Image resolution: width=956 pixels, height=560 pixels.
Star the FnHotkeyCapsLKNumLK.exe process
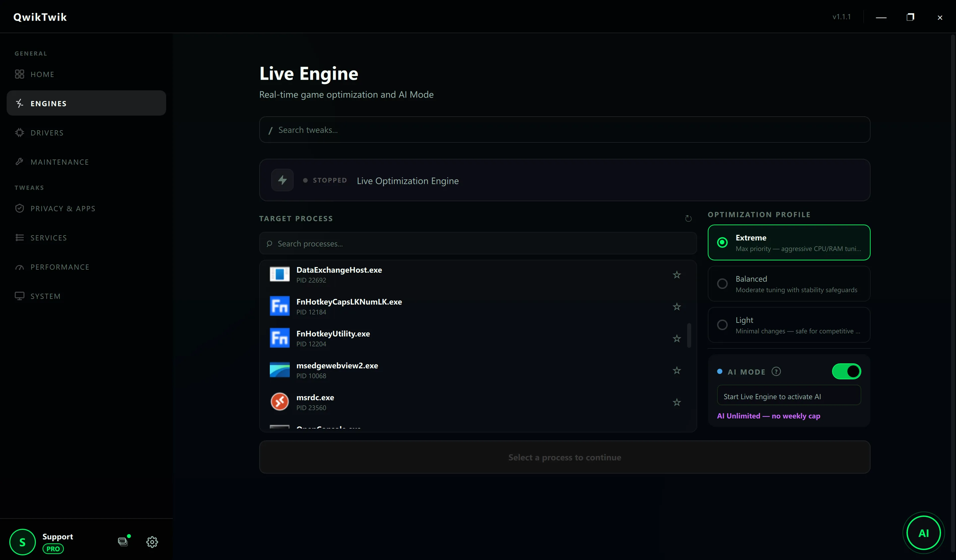tap(677, 307)
